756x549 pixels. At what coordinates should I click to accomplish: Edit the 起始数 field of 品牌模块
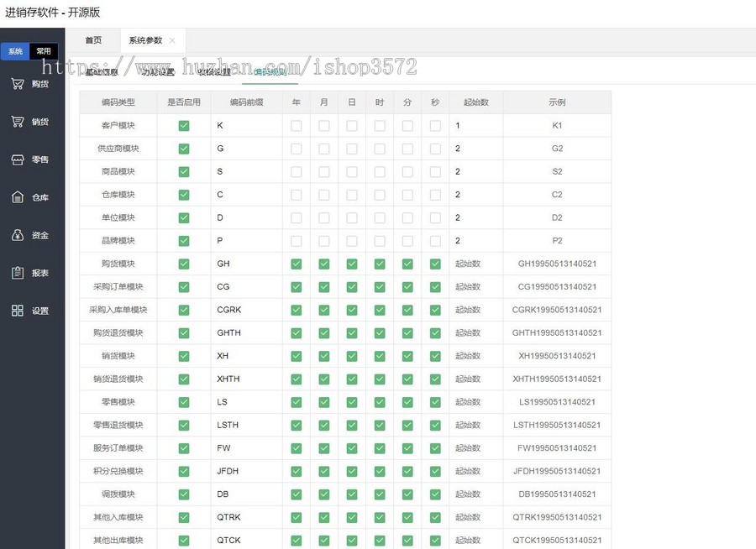(x=476, y=241)
